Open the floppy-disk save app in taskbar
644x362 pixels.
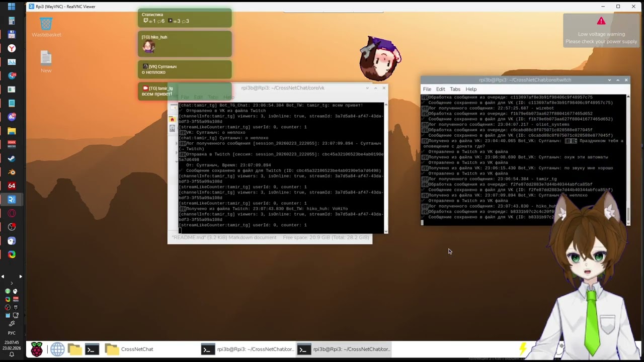click(12, 35)
